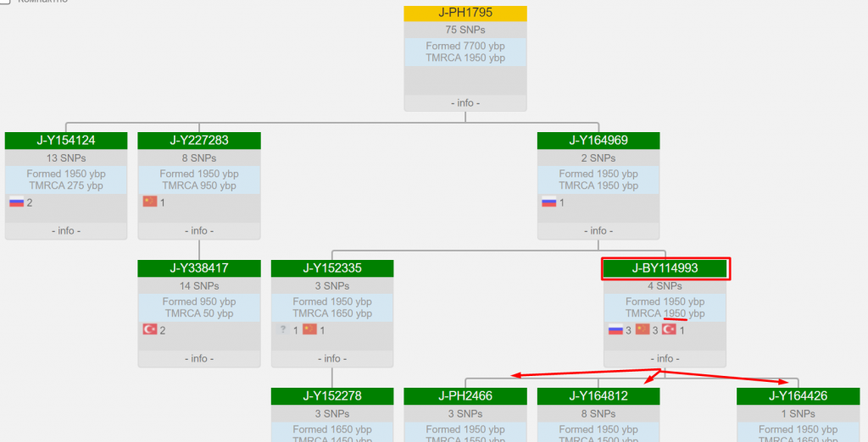Click the China flag in J-Y152335 node
This screenshot has width=868, height=442.
pos(309,330)
